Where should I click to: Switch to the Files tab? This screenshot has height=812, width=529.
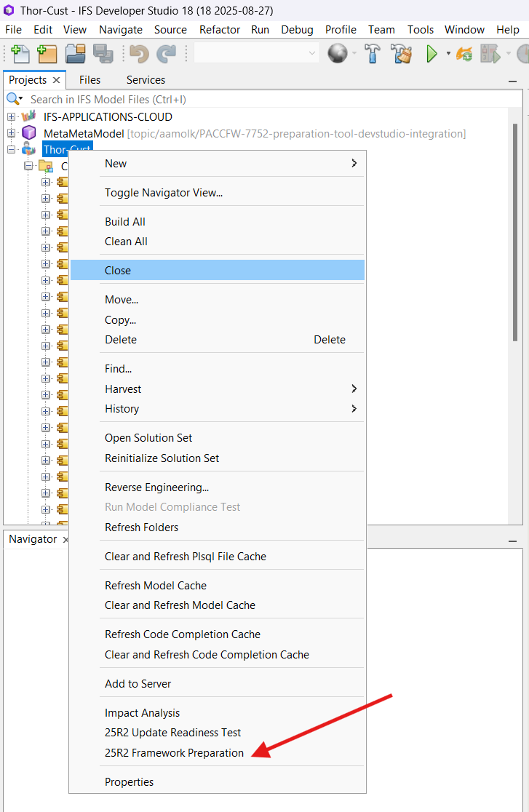coord(90,80)
